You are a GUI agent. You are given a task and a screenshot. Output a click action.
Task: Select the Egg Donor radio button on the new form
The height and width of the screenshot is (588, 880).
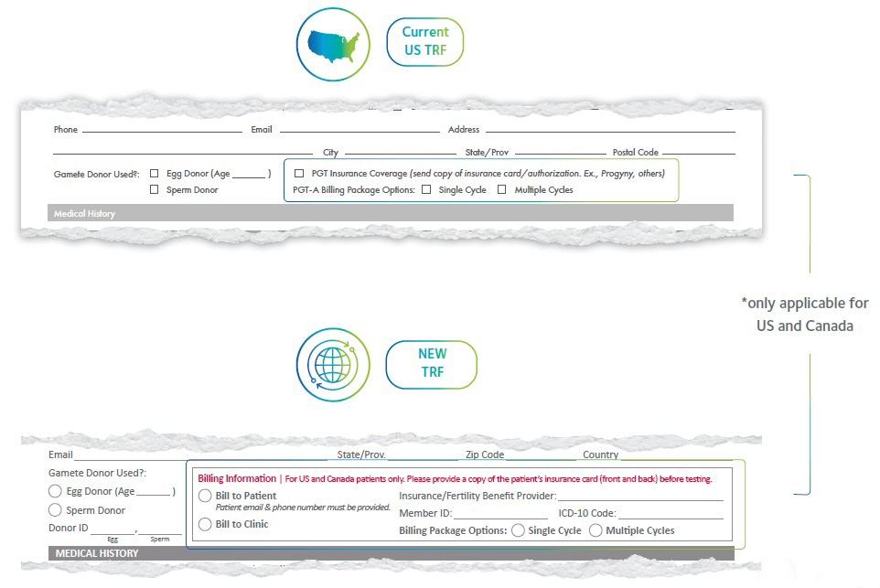(x=54, y=491)
